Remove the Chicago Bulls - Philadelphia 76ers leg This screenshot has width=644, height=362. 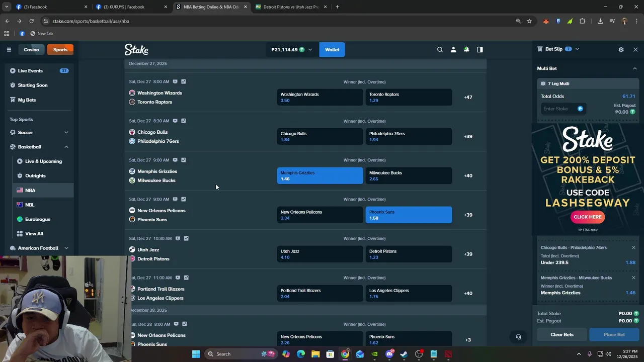tap(633, 247)
